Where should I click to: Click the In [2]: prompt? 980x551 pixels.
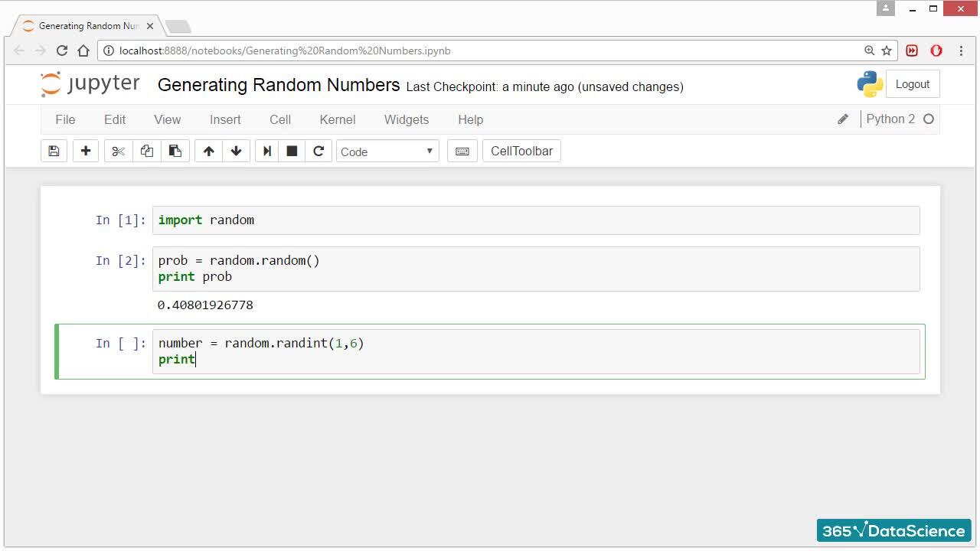120,260
